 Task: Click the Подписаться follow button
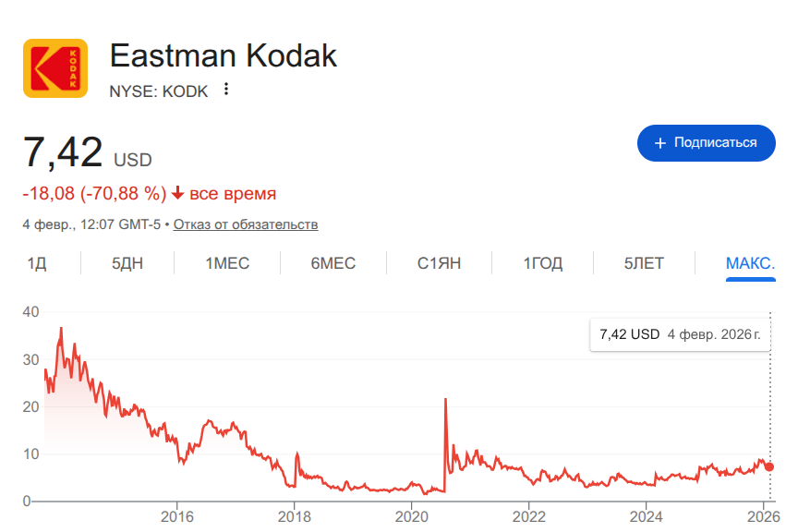706,143
